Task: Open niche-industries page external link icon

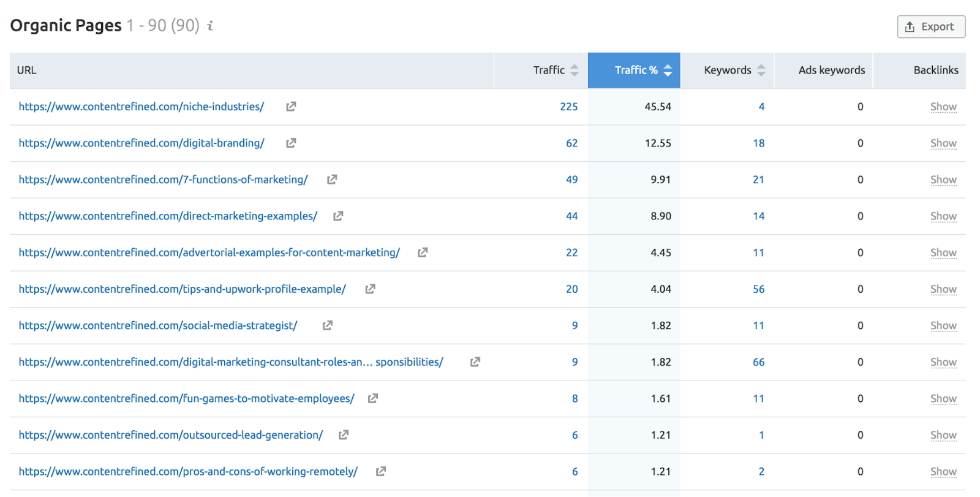Action: (291, 107)
